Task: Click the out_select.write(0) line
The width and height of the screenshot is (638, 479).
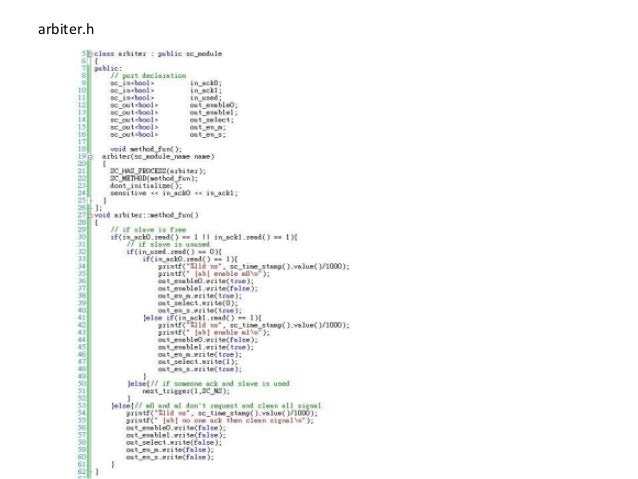Action: 198,303
